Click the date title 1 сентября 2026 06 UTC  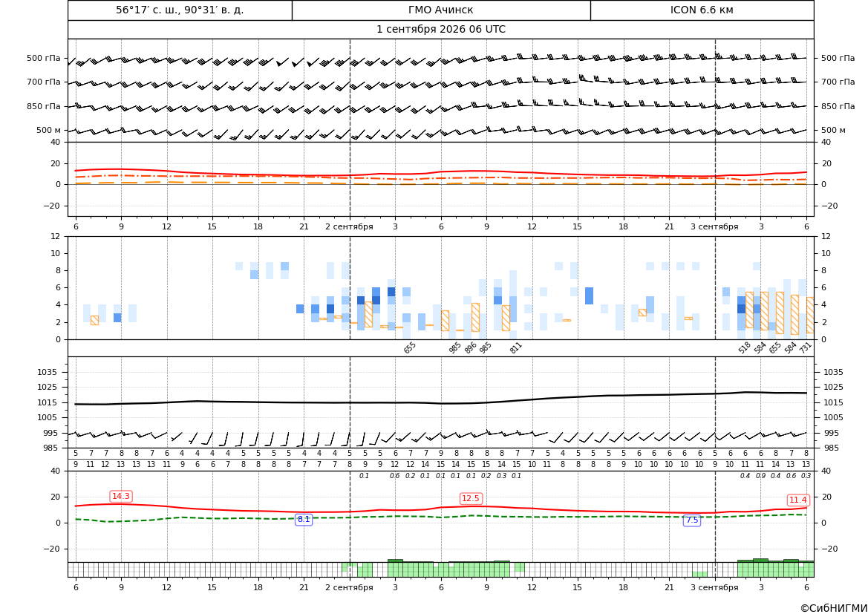click(x=440, y=30)
